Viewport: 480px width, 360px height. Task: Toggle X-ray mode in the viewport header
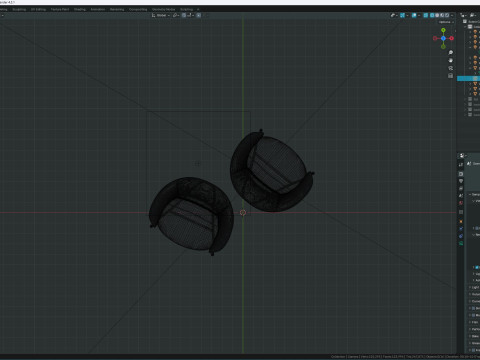click(x=426, y=15)
